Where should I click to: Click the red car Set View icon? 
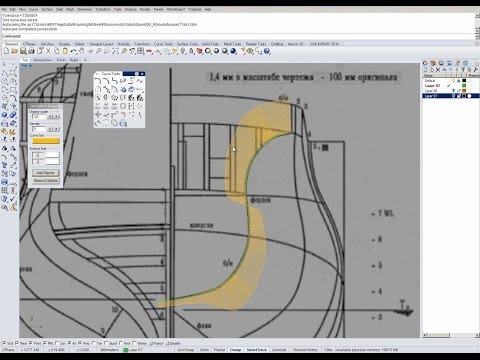tap(149, 51)
